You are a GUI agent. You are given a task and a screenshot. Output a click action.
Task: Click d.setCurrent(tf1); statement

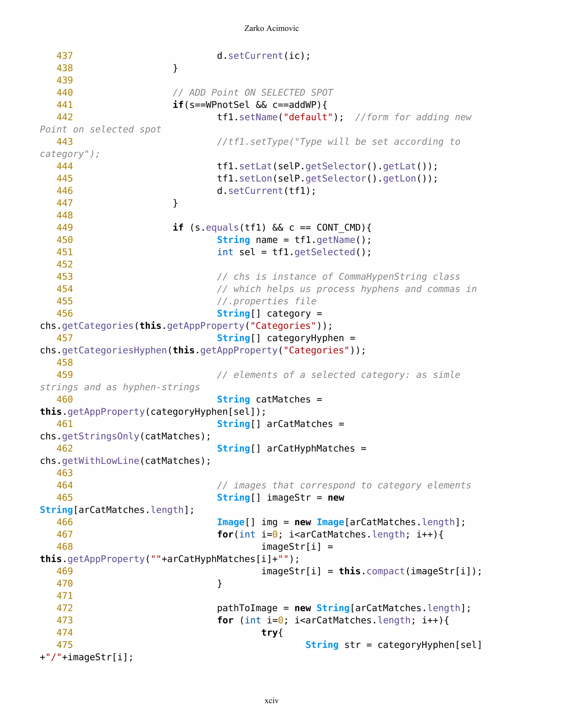pos(266,191)
